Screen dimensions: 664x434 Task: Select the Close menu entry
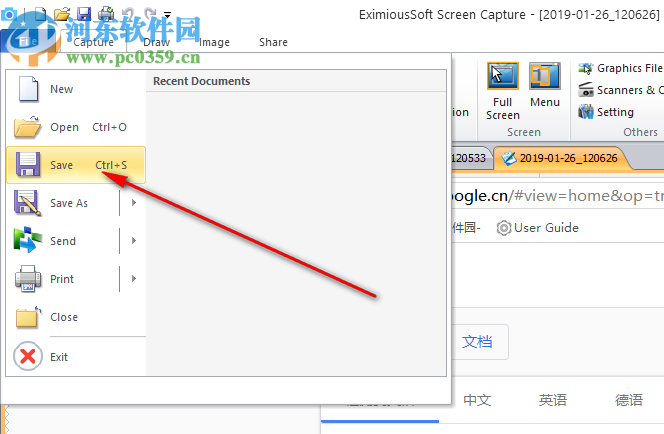76,317
